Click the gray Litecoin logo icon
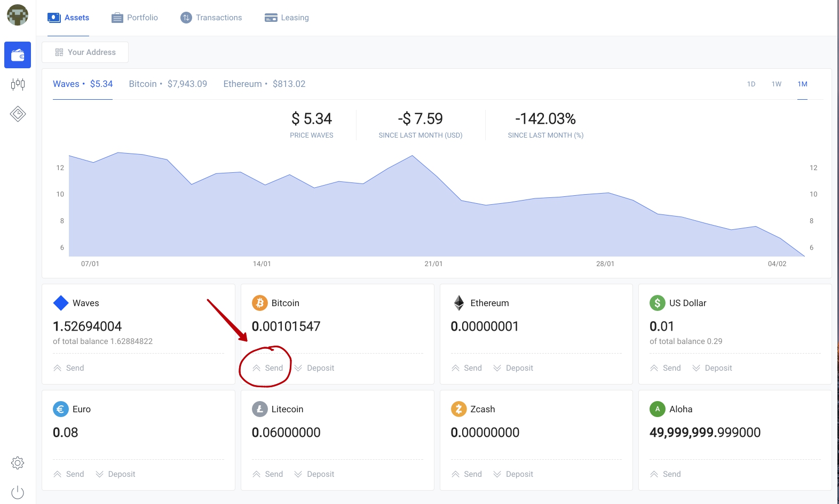This screenshot has width=839, height=504. click(x=259, y=409)
